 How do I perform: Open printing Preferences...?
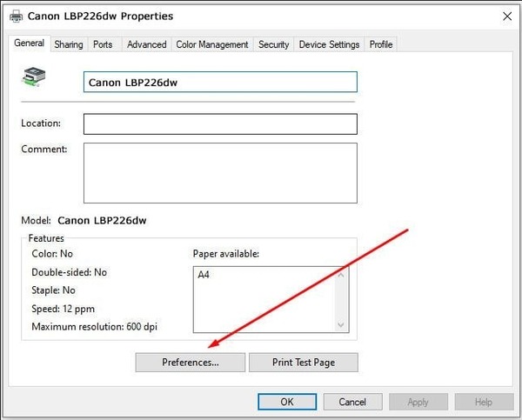click(x=191, y=362)
